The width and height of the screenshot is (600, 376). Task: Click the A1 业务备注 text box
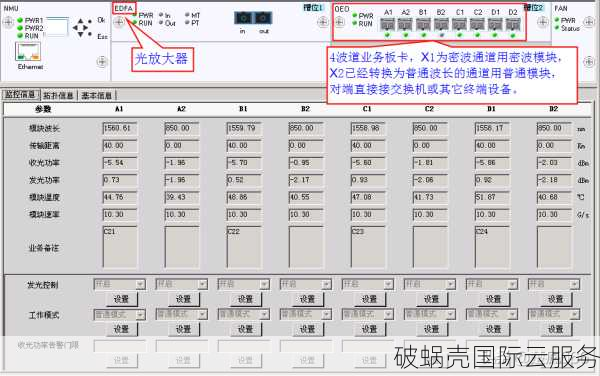pos(120,247)
